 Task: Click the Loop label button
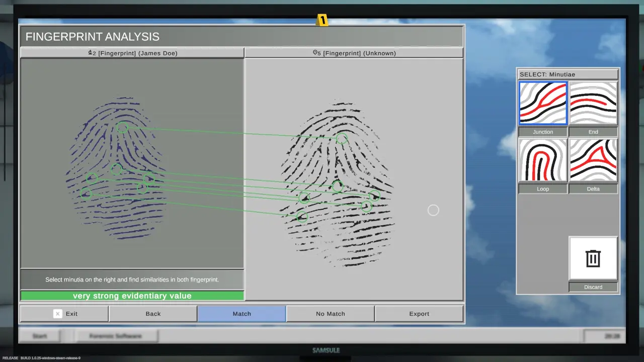click(543, 189)
